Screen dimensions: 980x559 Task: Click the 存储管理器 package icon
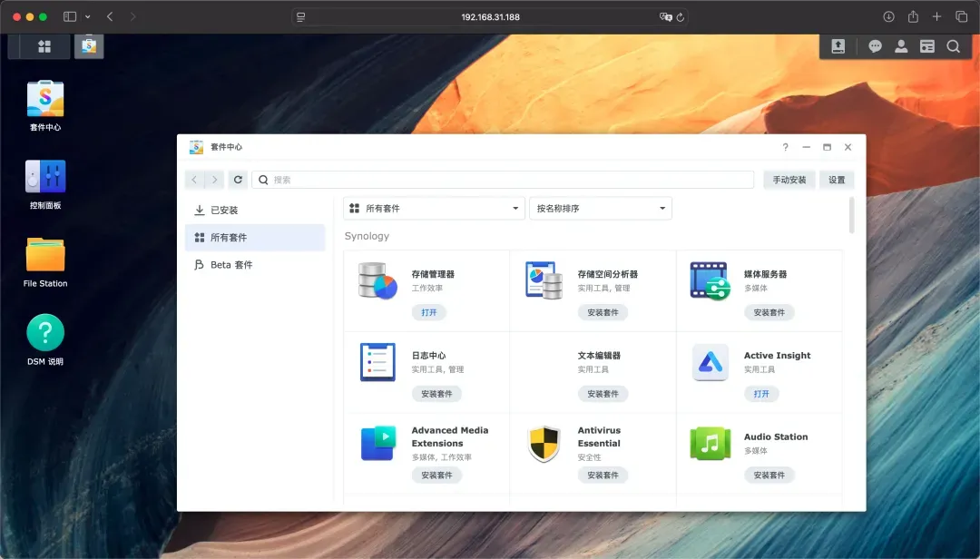[377, 280]
